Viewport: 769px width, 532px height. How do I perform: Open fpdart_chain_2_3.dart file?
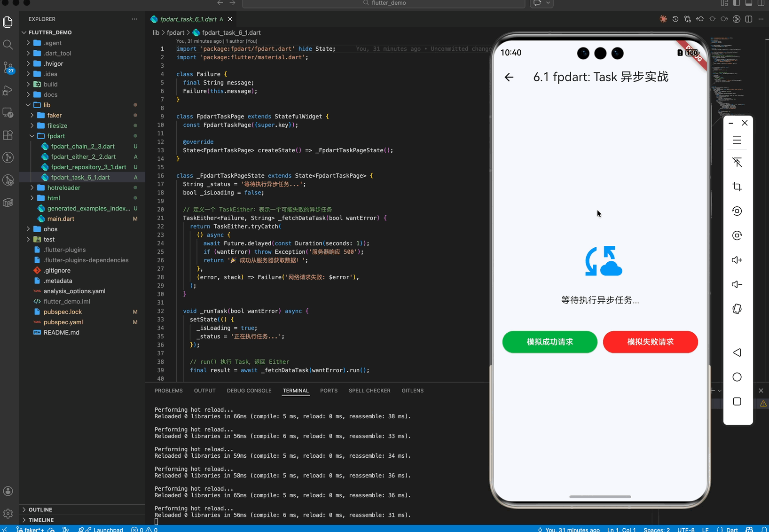tap(83, 146)
